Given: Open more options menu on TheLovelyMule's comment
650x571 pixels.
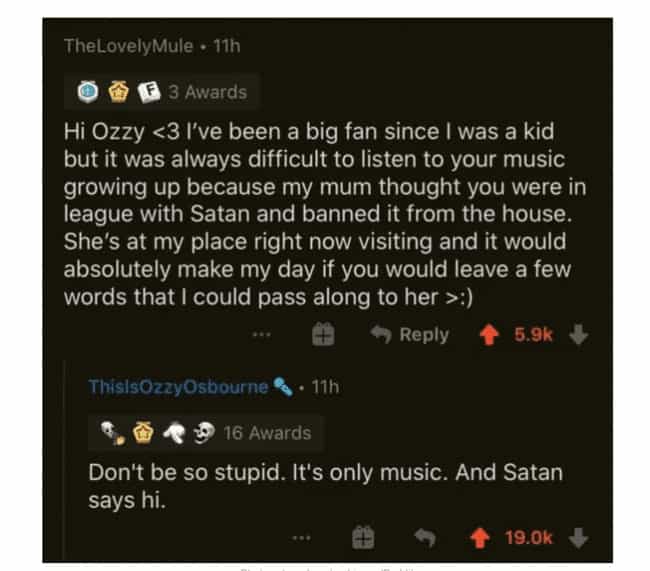Looking at the screenshot, I should 263,336.
